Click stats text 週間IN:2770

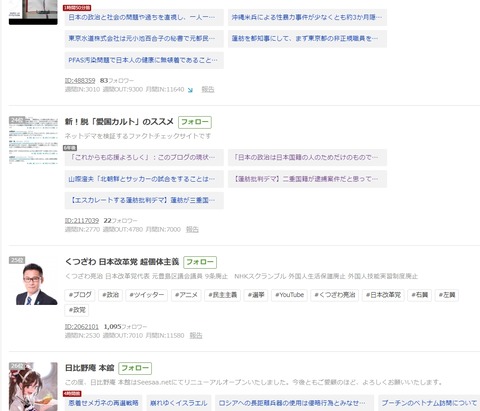[82, 229]
